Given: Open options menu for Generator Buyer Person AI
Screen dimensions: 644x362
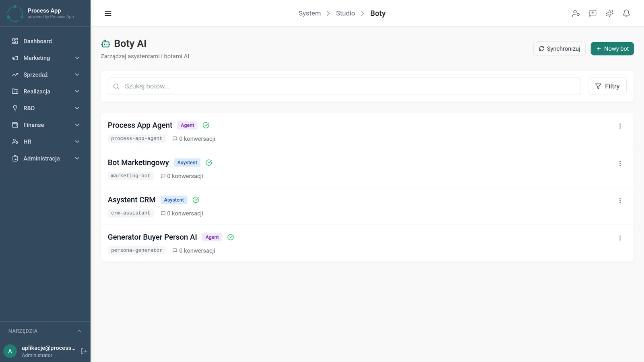Looking at the screenshot, I should 620,238.
